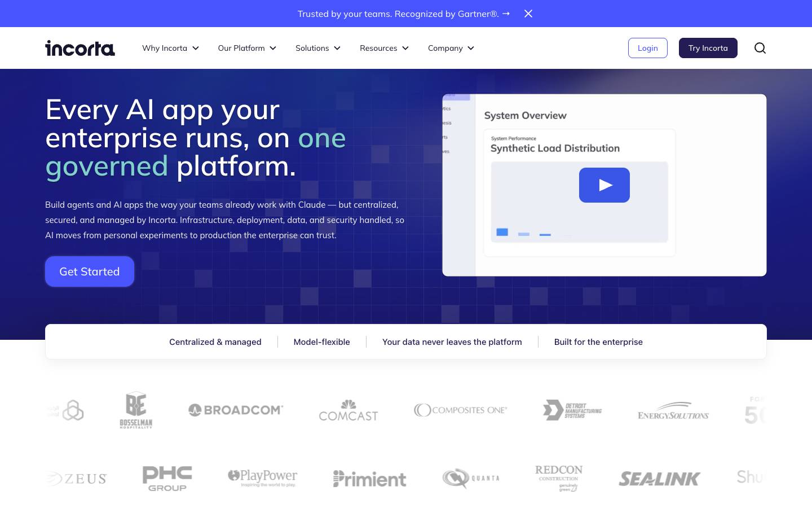This screenshot has height=508, width=812.
Task: Click the Quanta logo
Action: pos(471,478)
